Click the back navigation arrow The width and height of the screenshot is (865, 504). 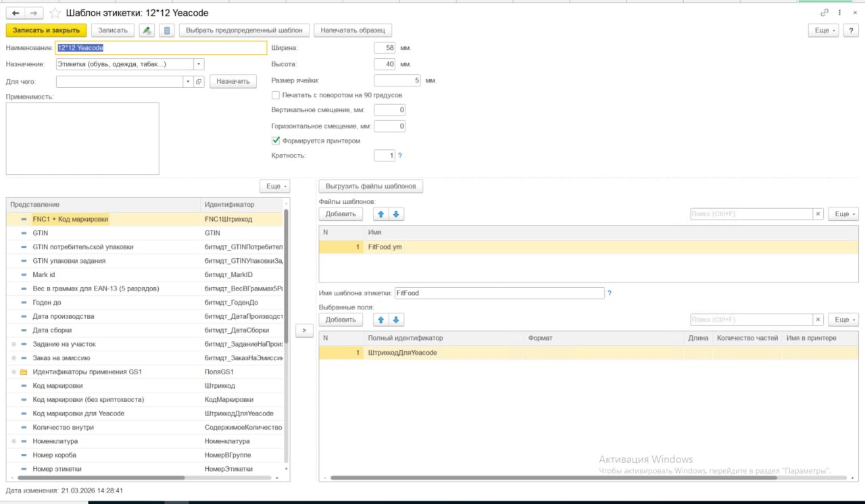click(x=16, y=13)
